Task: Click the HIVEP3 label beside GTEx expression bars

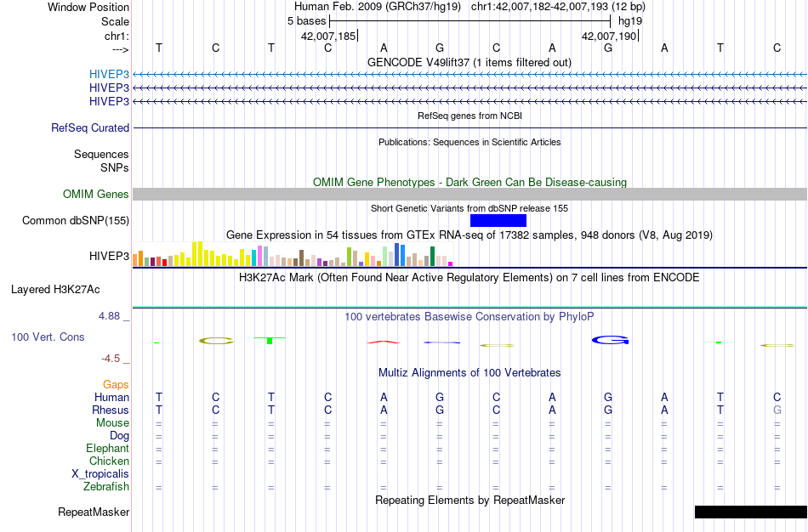Action: (109, 256)
